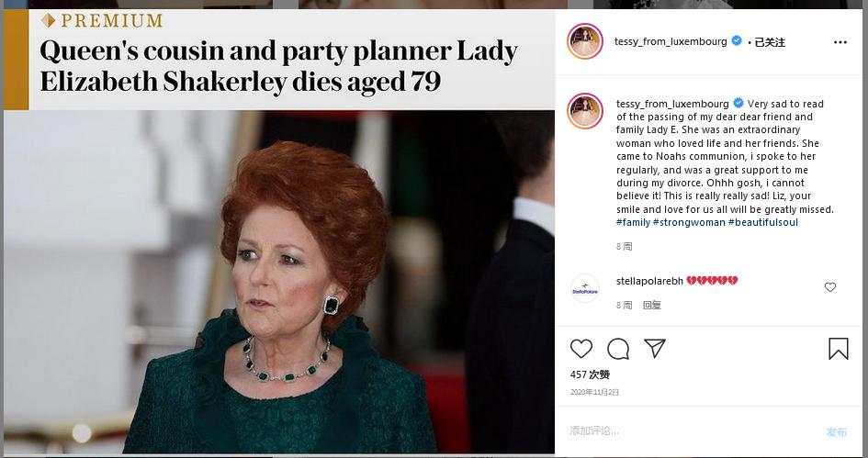Image resolution: width=868 pixels, height=458 pixels.
Task: Toggle the 已关注 following button
Action: pyautogui.click(x=770, y=42)
